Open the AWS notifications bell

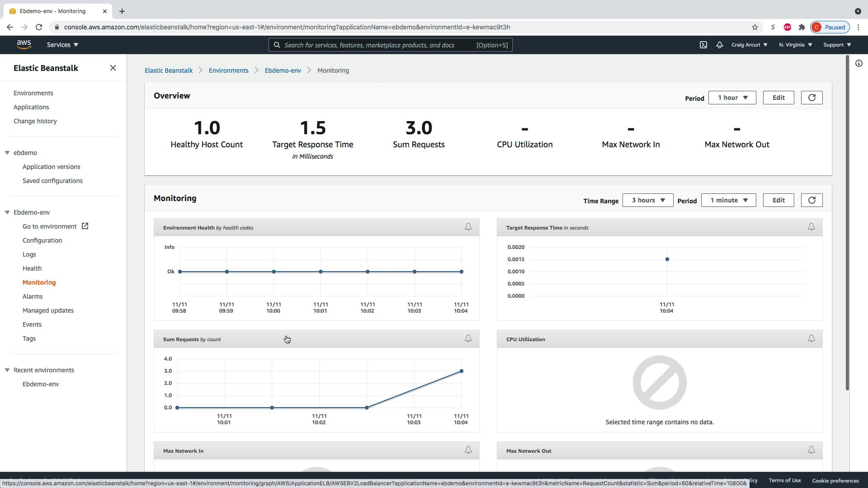tap(719, 45)
